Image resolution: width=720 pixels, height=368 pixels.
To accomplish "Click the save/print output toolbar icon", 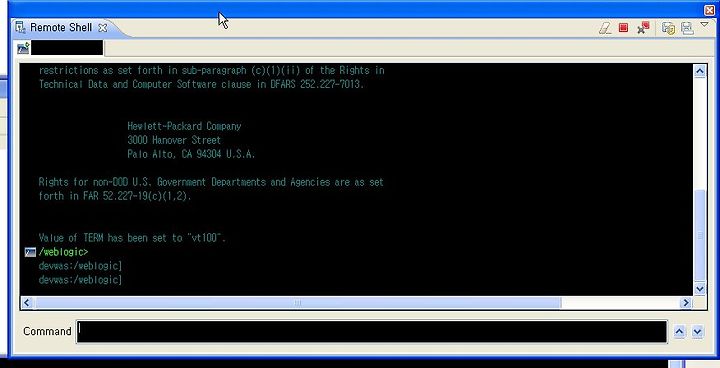I will click(x=687, y=28).
